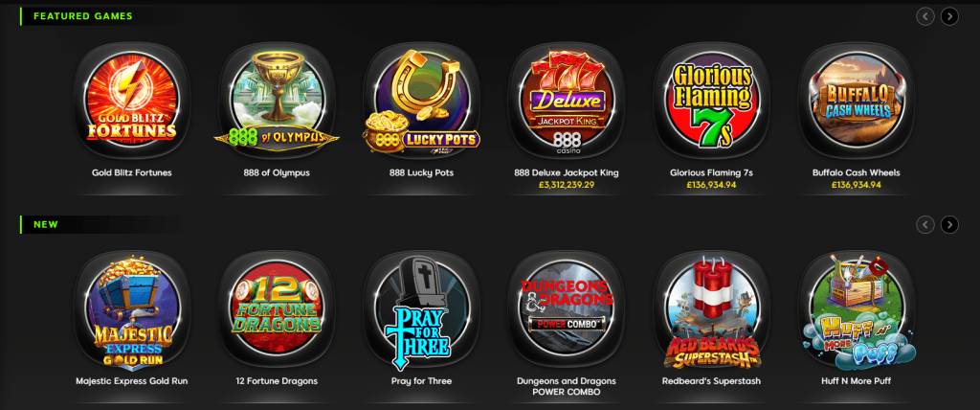Open the Pray for Three tombstone icon
Viewport: 980px width, 410px height.
click(422, 309)
